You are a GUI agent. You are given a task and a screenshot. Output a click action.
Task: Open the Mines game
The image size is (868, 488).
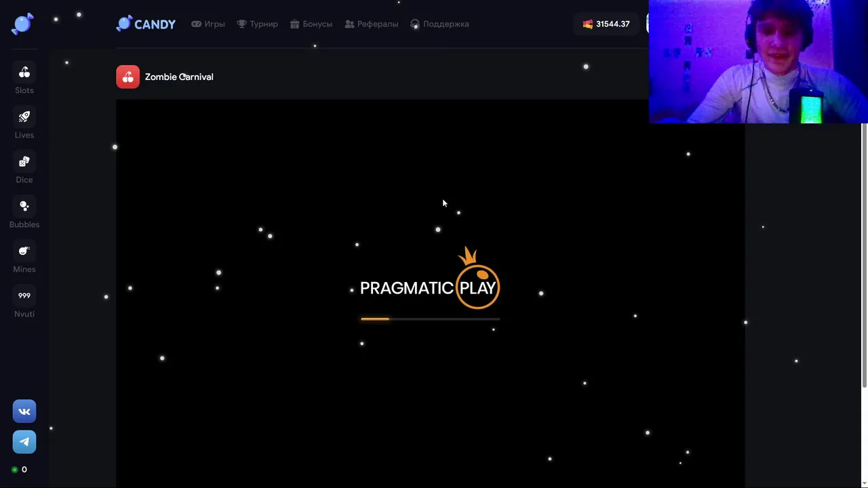[x=24, y=258]
